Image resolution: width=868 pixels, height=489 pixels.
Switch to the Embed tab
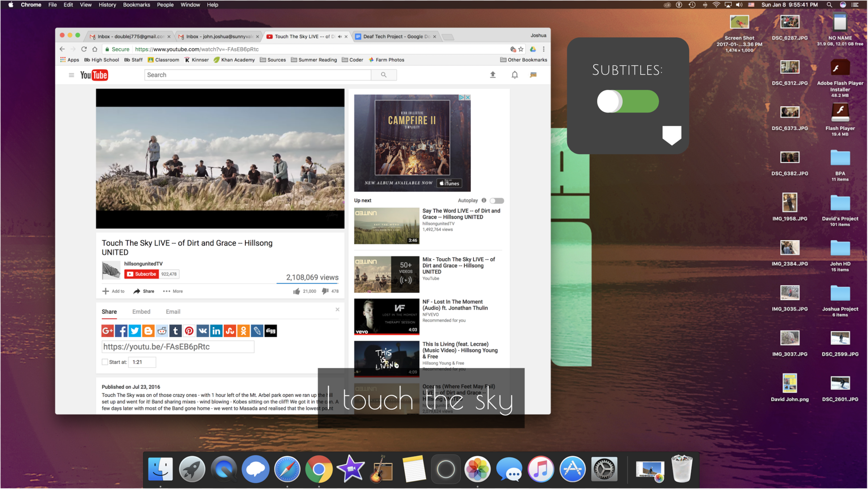pos(141,312)
